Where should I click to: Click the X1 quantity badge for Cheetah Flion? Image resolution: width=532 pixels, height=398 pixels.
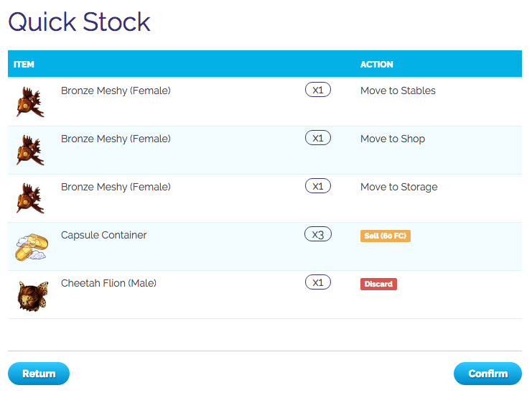pyautogui.click(x=318, y=282)
